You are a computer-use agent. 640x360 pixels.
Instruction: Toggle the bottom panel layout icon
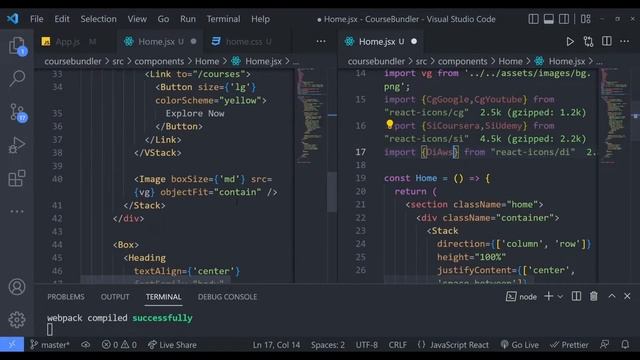tap(549, 19)
